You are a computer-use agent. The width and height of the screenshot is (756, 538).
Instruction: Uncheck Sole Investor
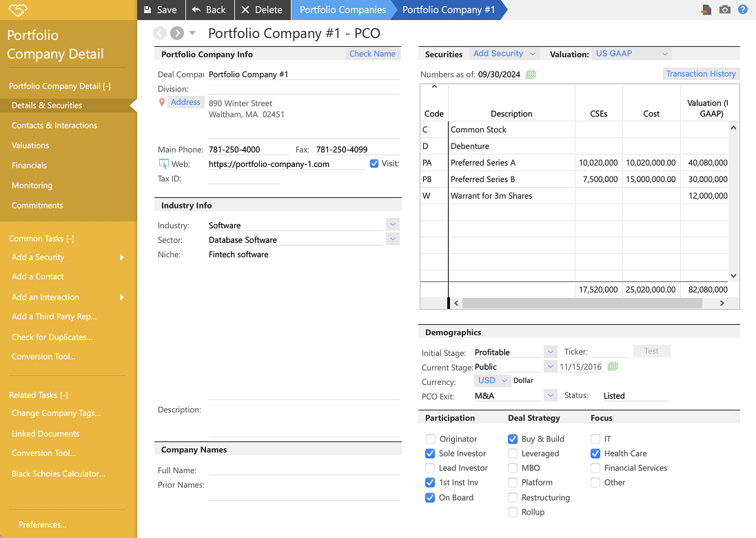pyautogui.click(x=430, y=454)
